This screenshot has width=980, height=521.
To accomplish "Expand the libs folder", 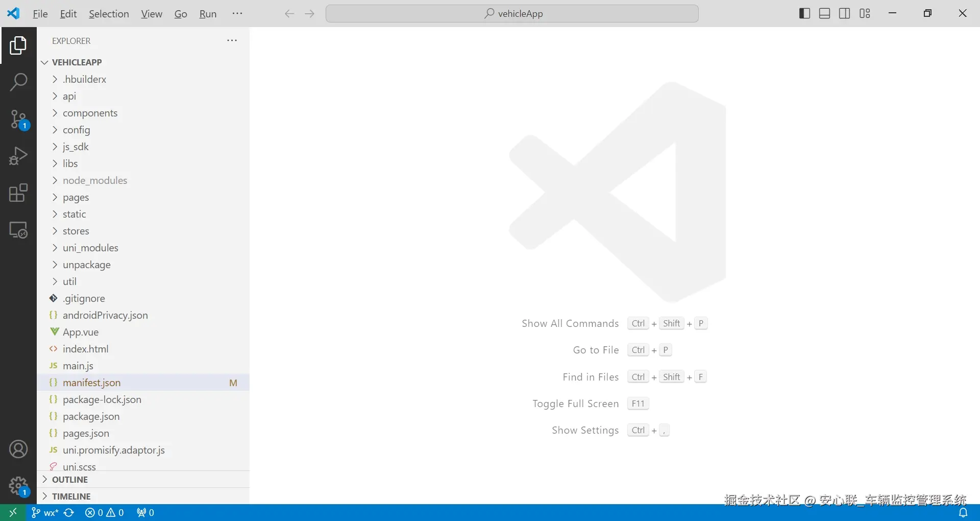I will 143,163.
